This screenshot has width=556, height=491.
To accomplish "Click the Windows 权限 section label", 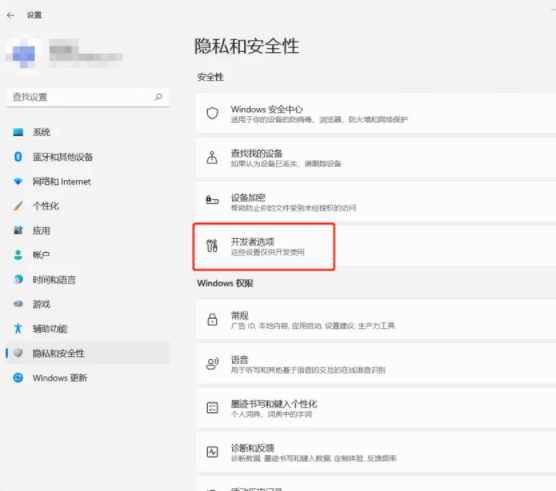I will point(225,283).
